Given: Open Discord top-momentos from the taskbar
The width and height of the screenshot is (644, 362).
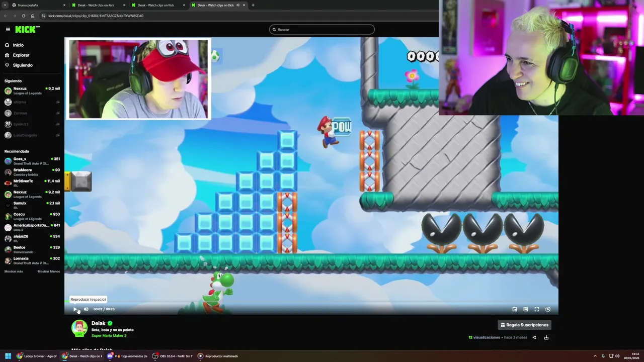Looking at the screenshot, I should point(127,356).
